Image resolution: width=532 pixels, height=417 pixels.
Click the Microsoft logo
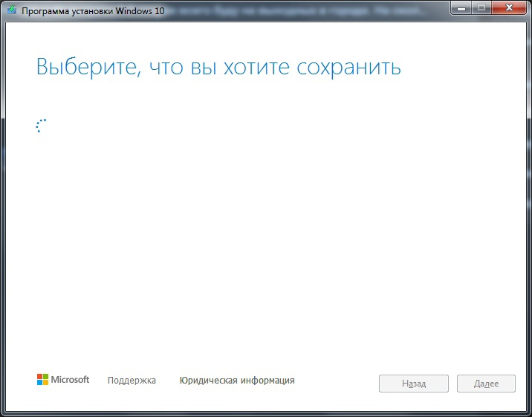coord(63,380)
